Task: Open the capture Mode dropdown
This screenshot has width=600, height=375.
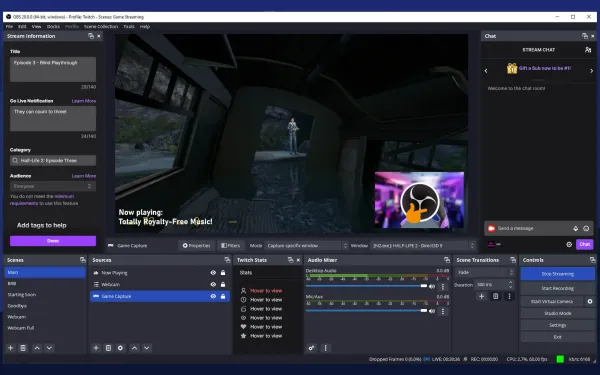Action: pyautogui.click(x=307, y=246)
